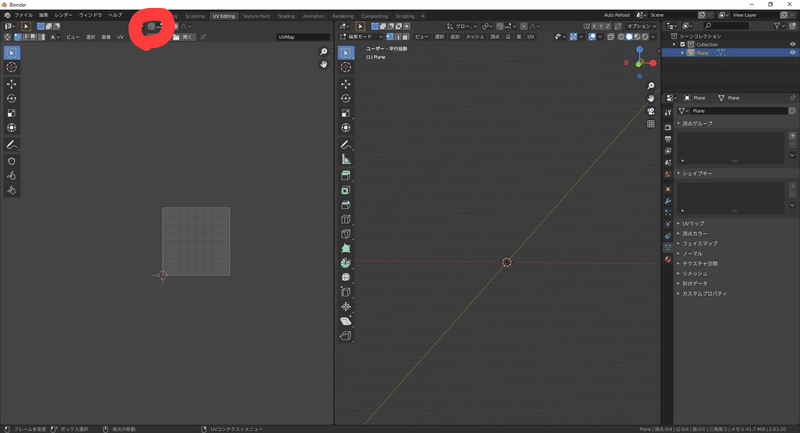Expand the UVマップ panel
This screenshot has width=800, height=433.
[x=693, y=223]
